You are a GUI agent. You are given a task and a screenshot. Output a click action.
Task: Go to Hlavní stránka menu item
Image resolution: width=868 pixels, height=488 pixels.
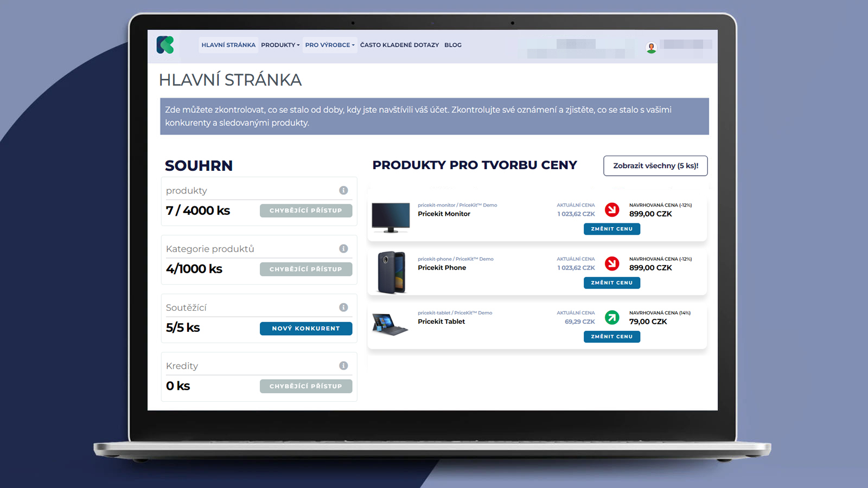point(228,45)
